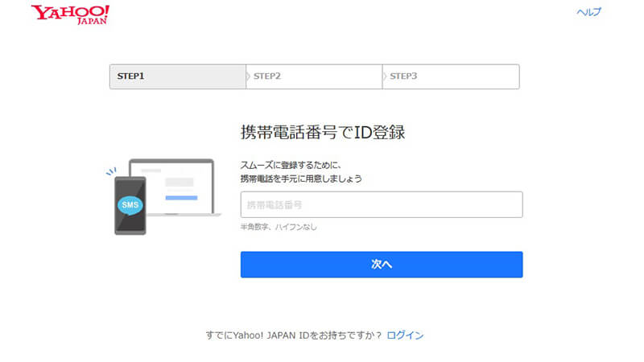Click the blue signal lines above the phone
Viewport: 644px width, 362px height.
pos(112,171)
